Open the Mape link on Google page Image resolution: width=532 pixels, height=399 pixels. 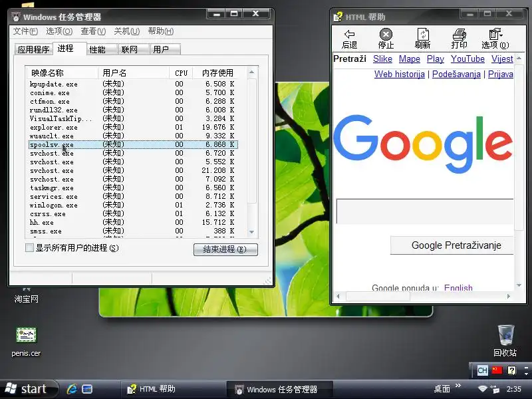pos(410,59)
